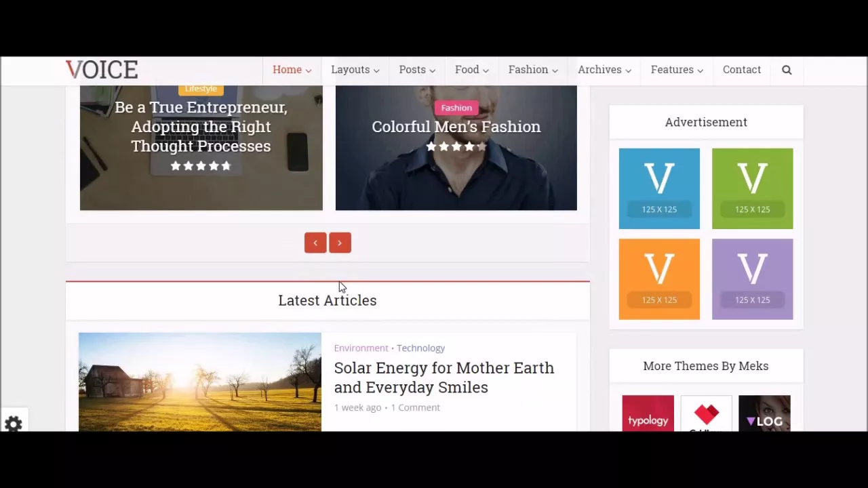Click the star rating under Men's Fashion

point(456,146)
